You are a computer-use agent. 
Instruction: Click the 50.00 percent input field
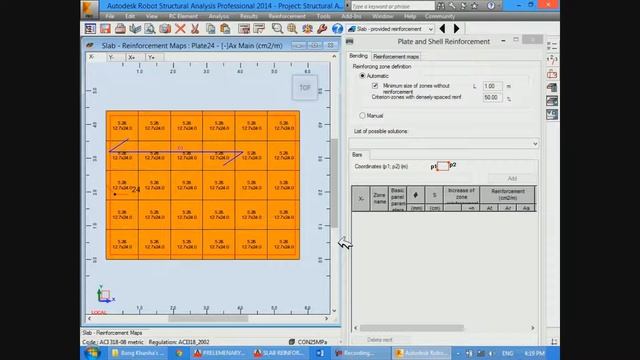tap(492, 98)
